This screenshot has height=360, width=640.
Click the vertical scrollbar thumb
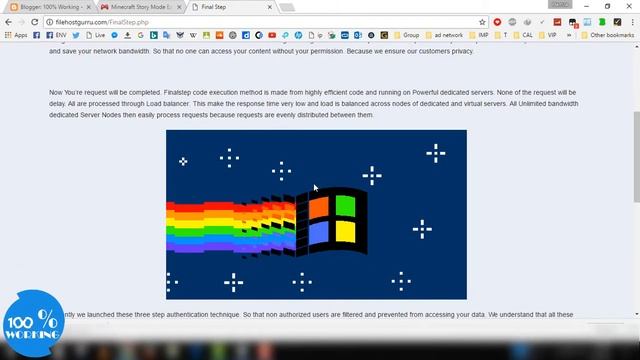click(636, 157)
